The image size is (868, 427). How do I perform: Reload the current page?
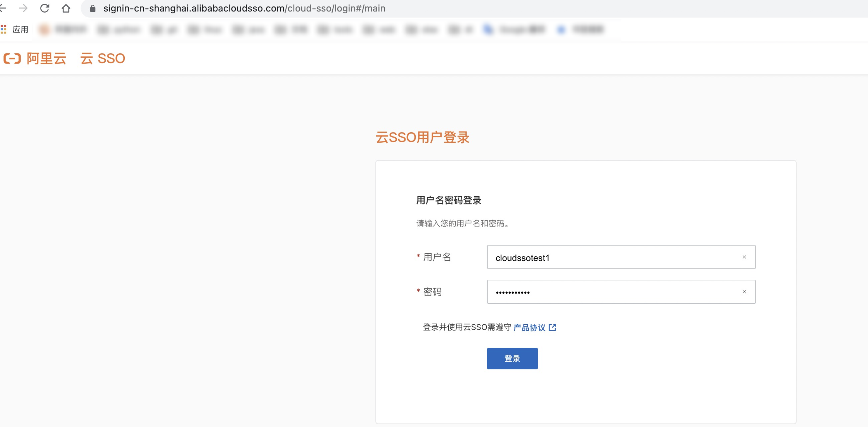coord(45,8)
